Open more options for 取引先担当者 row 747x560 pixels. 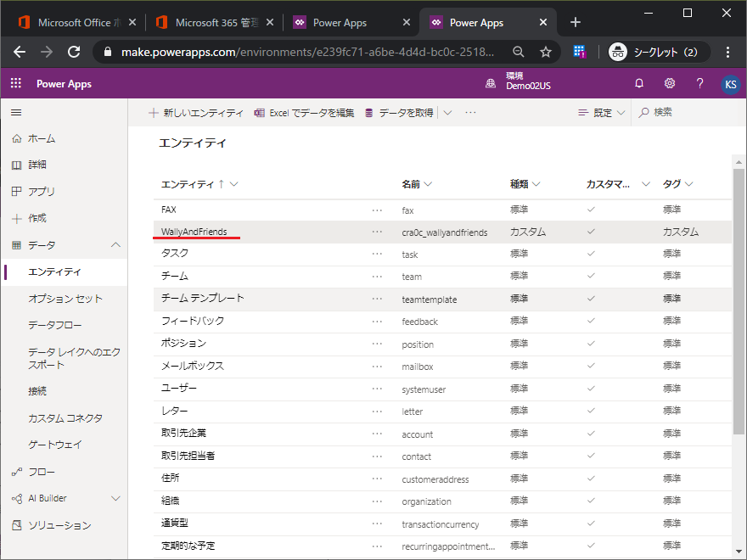pyautogui.click(x=377, y=456)
